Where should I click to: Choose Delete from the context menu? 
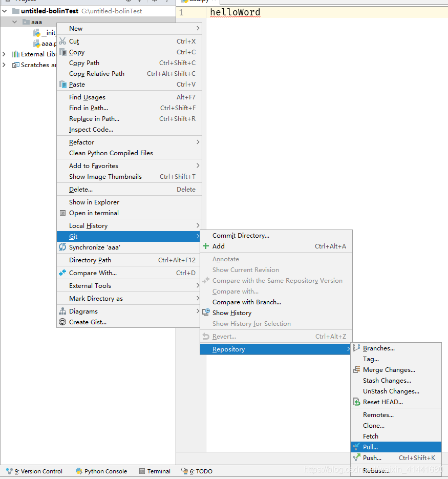tap(129, 190)
